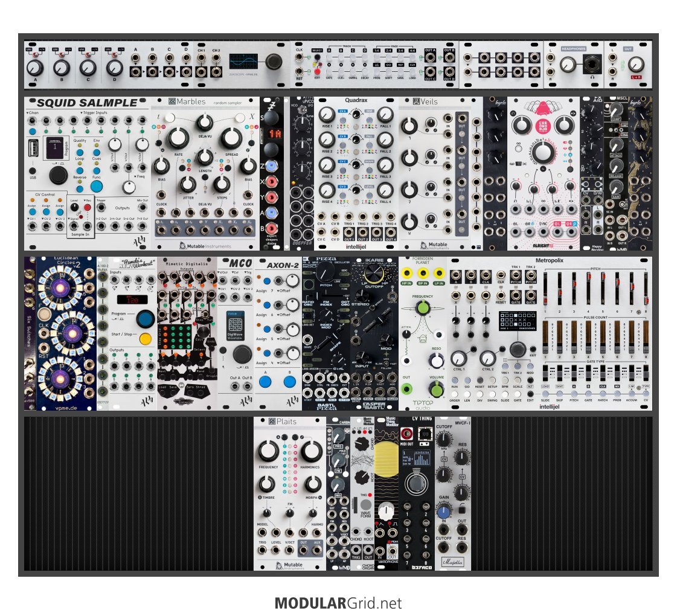Click the USB port on Squid Salmple

click(x=33, y=147)
